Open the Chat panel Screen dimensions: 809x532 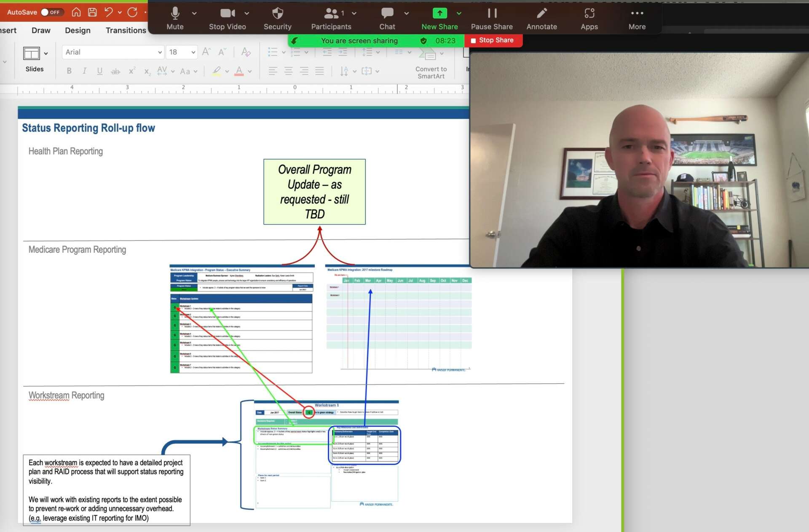pyautogui.click(x=387, y=14)
